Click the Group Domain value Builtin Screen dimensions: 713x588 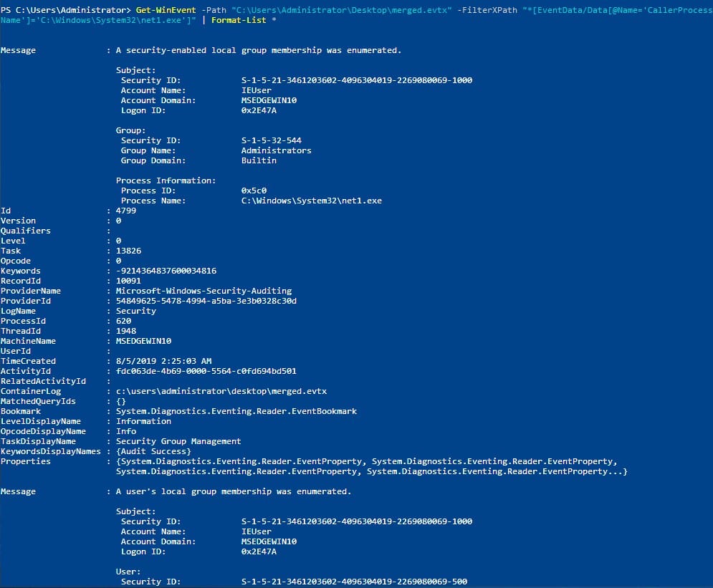click(x=259, y=160)
